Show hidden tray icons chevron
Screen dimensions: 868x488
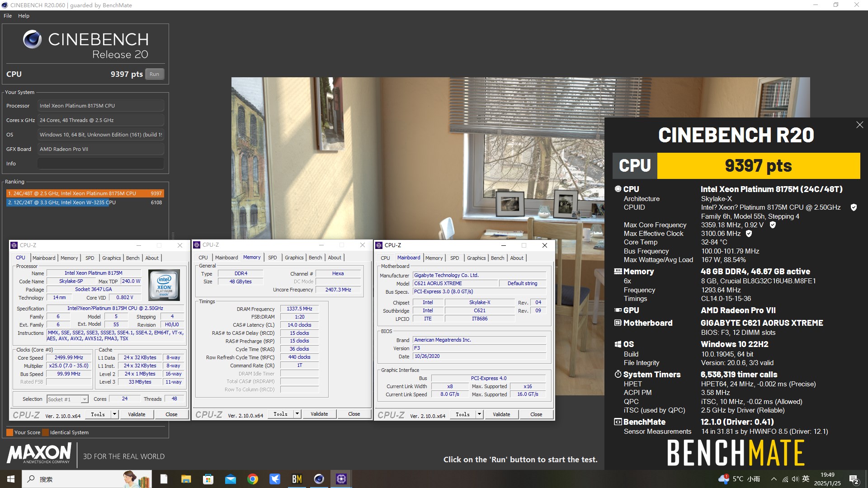coord(774,479)
